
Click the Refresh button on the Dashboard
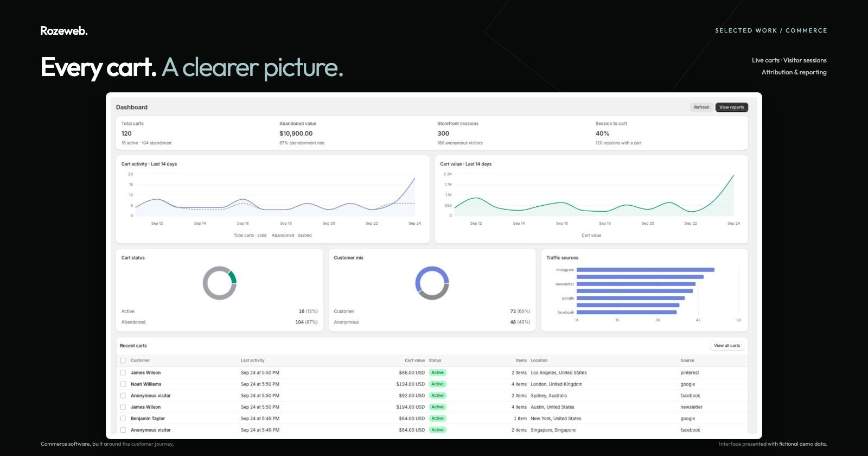pos(701,107)
